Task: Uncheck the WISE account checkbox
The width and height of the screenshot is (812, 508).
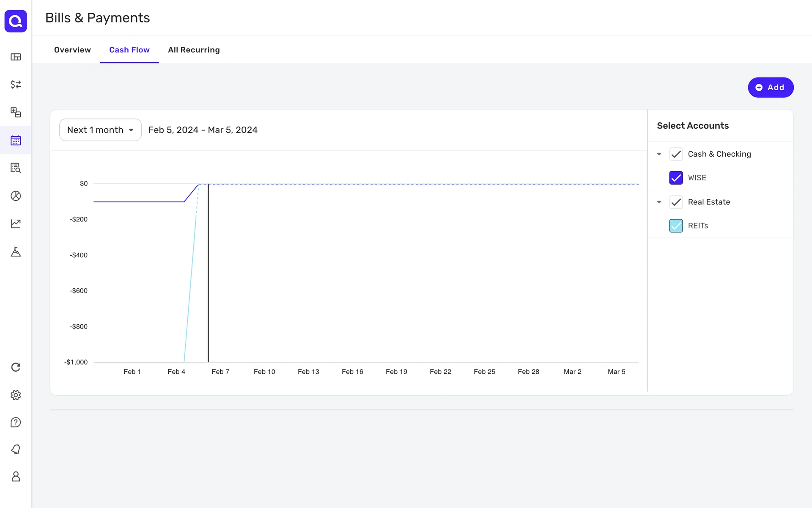Action: (676, 178)
